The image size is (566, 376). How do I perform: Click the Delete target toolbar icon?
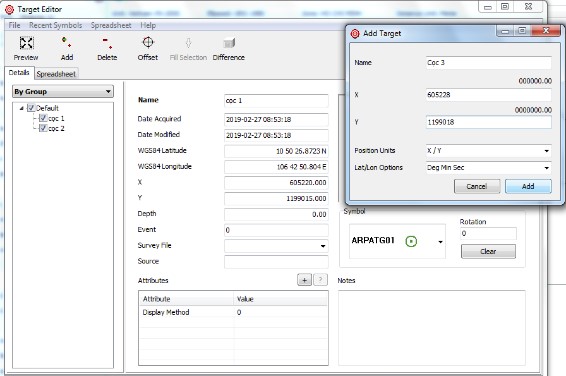[107, 48]
